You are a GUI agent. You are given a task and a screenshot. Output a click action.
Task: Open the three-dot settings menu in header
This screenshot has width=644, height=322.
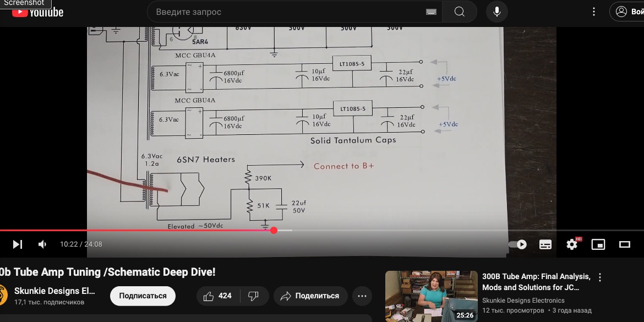(594, 12)
